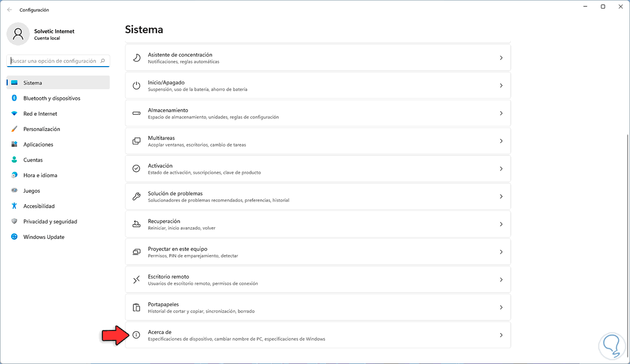Focus the Buscar una opción search box
This screenshot has width=630, height=364.
pyautogui.click(x=54, y=61)
